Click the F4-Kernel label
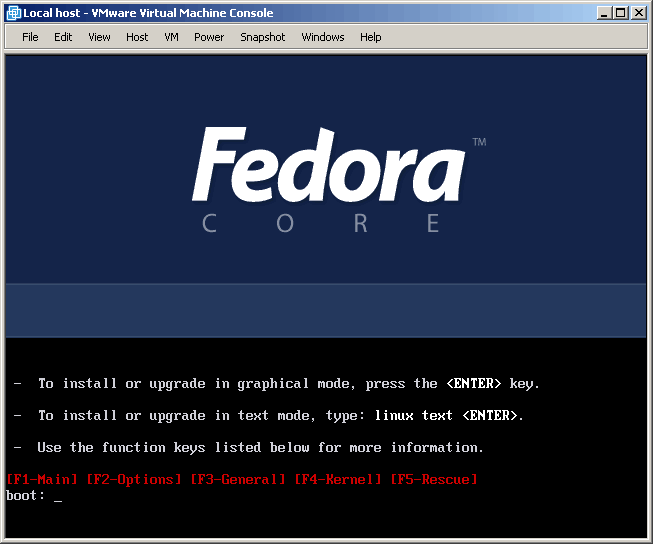The image size is (653, 544). coord(338,480)
